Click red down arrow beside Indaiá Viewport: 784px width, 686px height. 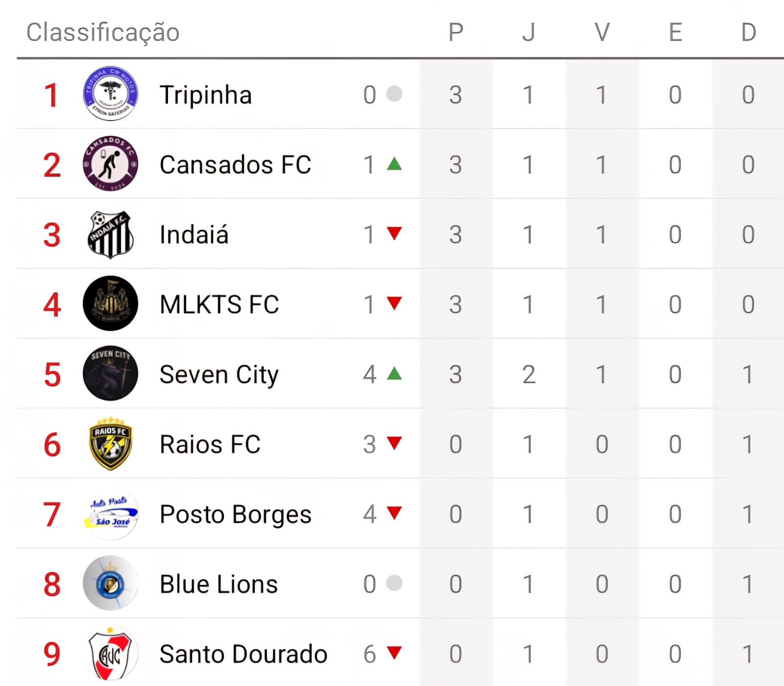[x=394, y=233]
